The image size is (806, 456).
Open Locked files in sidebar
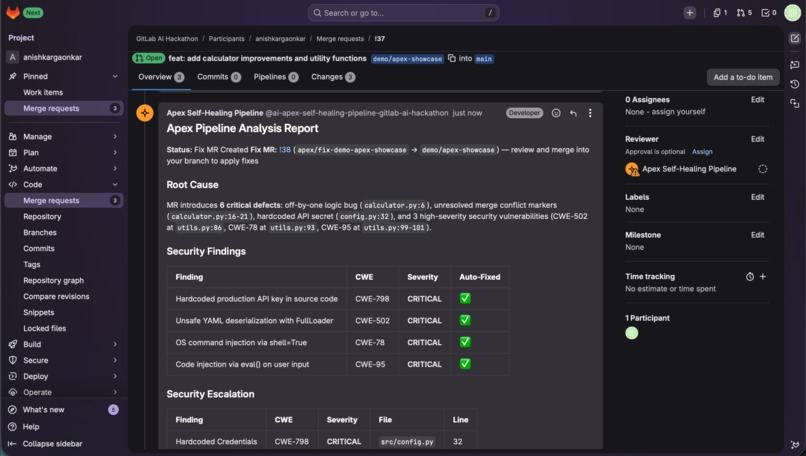click(63, 329)
